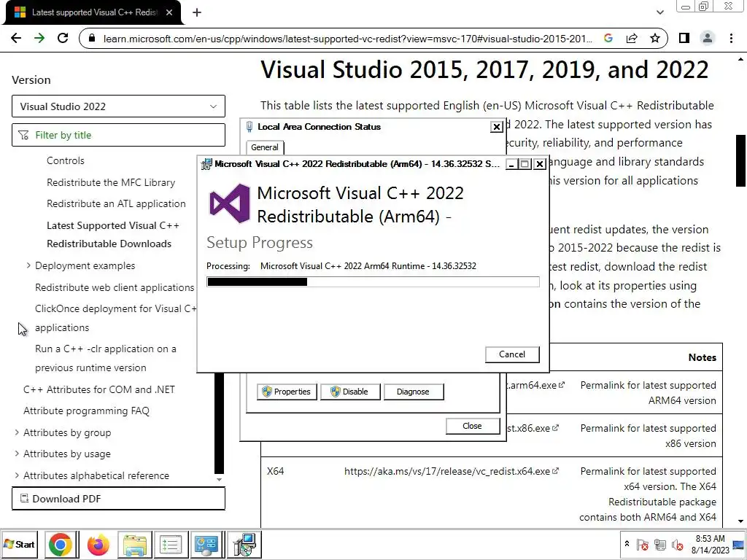The height and width of the screenshot is (560, 747).
Task: Click the page vertical scrollbar thumb
Action: coord(740,160)
